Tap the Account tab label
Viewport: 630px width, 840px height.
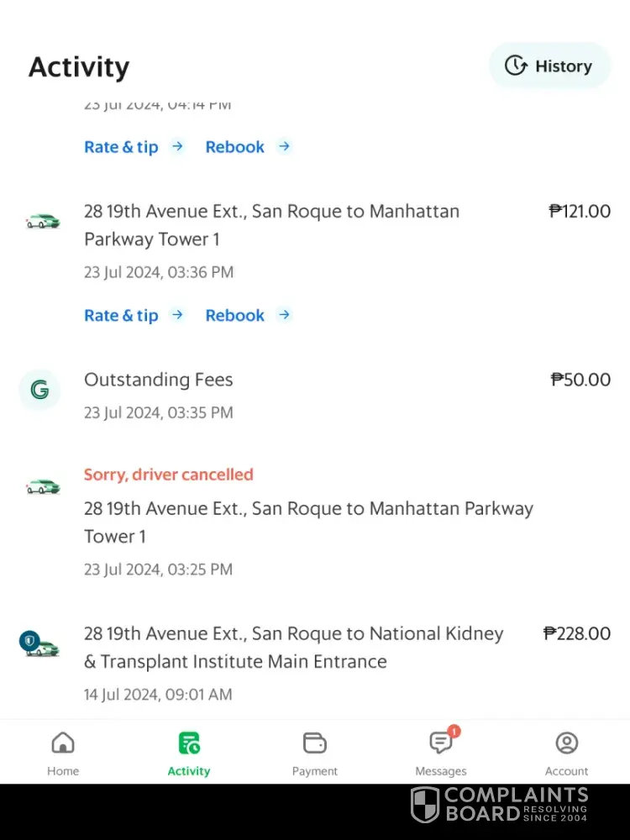tap(567, 771)
